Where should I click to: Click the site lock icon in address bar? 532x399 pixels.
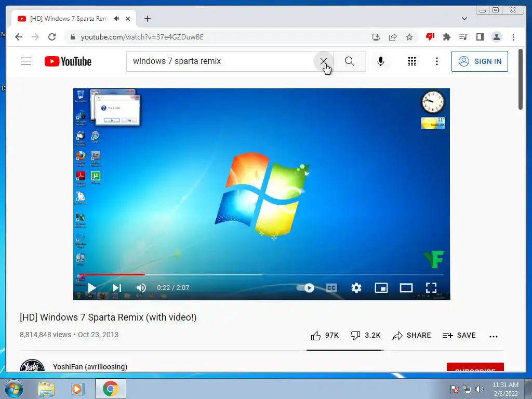point(72,37)
